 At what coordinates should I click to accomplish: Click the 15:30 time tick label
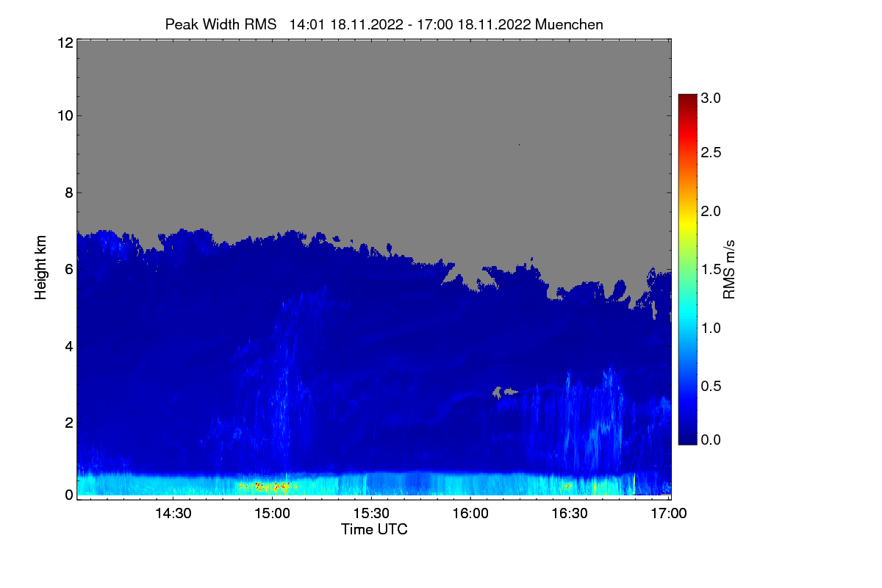click(x=371, y=514)
